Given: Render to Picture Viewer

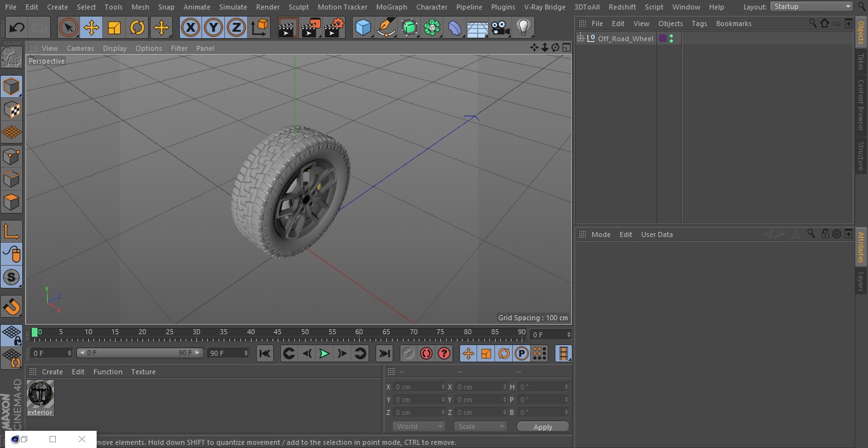Looking at the screenshot, I should [311, 27].
